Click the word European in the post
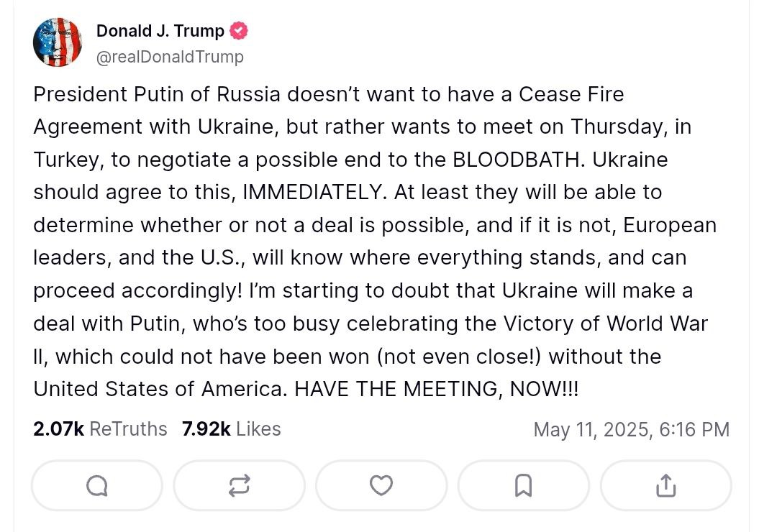The height and width of the screenshot is (532, 777). pyautogui.click(x=669, y=225)
